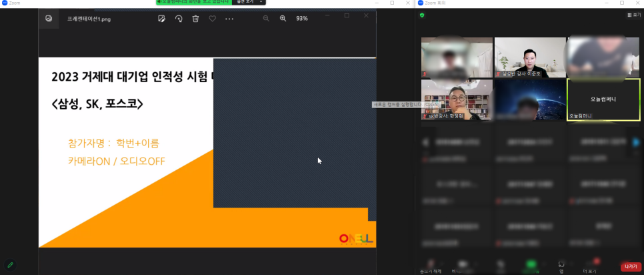Maximize the left Zoom share window
The width and height of the screenshot is (644, 275).
[392, 3]
